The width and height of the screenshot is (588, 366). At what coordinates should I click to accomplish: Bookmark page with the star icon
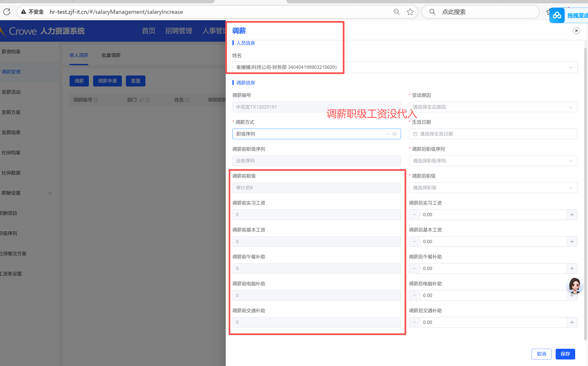click(410, 12)
